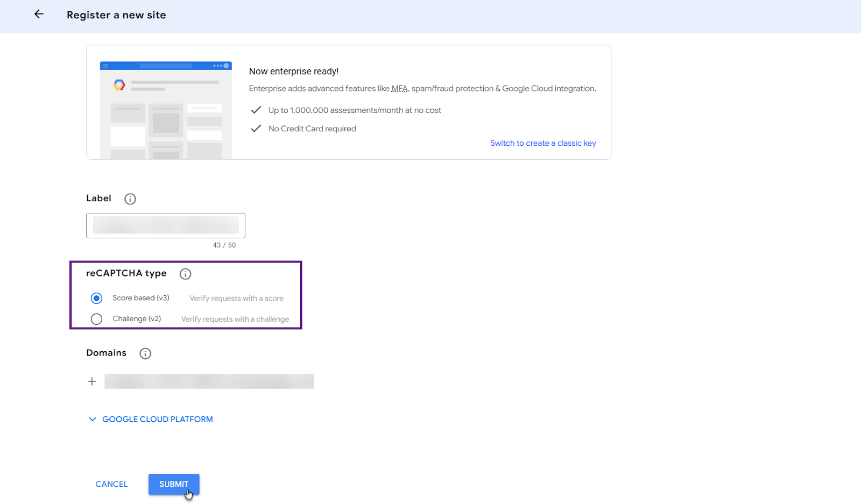861x504 pixels.
Task: Switch to create a classic key
Action: point(543,143)
